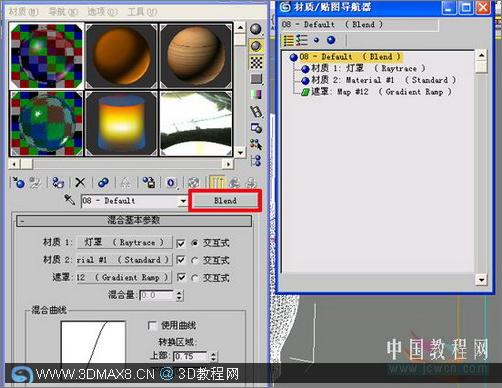Click the 混合量 spinner arrows
This screenshot has width=502, height=388.
(x=179, y=295)
